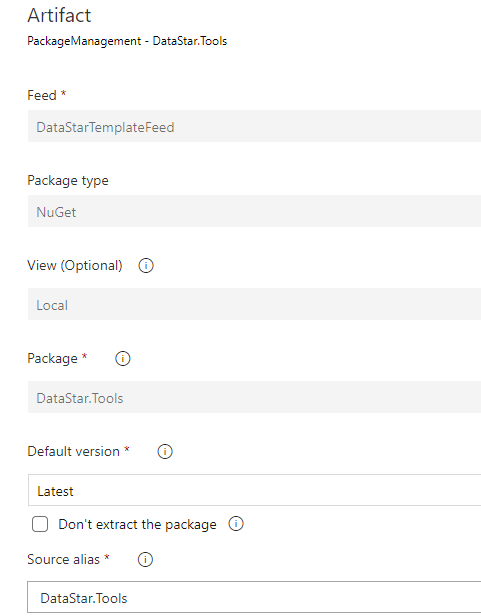Image resolution: width=481 pixels, height=616 pixels.
Task: Enable the Don't extract the package checkbox
Action: click(40, 524)
